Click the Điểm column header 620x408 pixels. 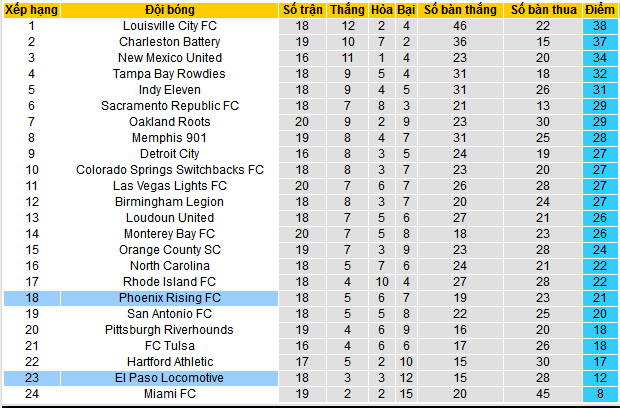pyautogui.click(x=599, y=10)
